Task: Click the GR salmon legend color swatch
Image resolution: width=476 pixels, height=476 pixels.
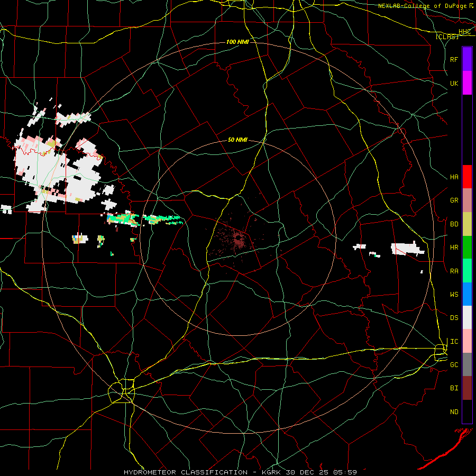Action: (467, 200)
